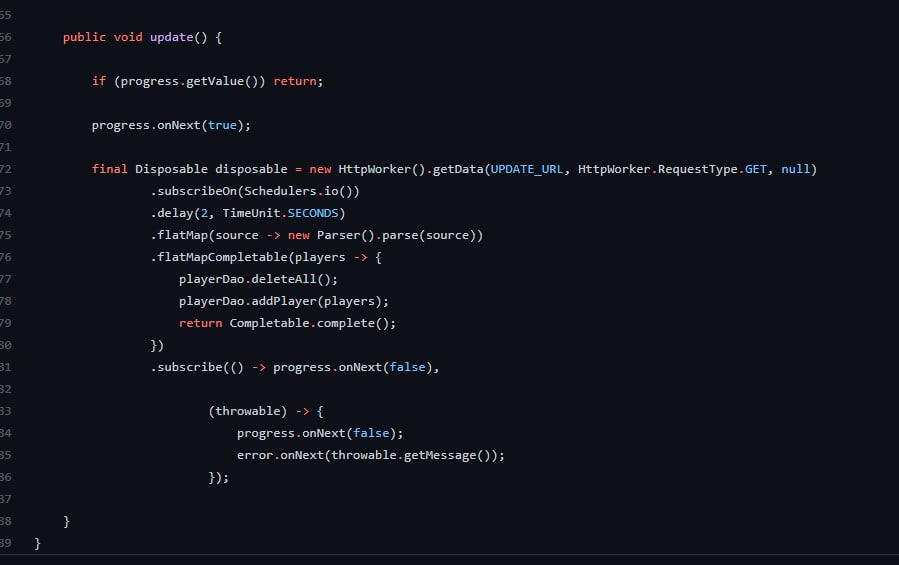Click 'error.onNext(throwable.getMessage());' statement
This screenshot has width=899, height=565.
pos(371,455)
